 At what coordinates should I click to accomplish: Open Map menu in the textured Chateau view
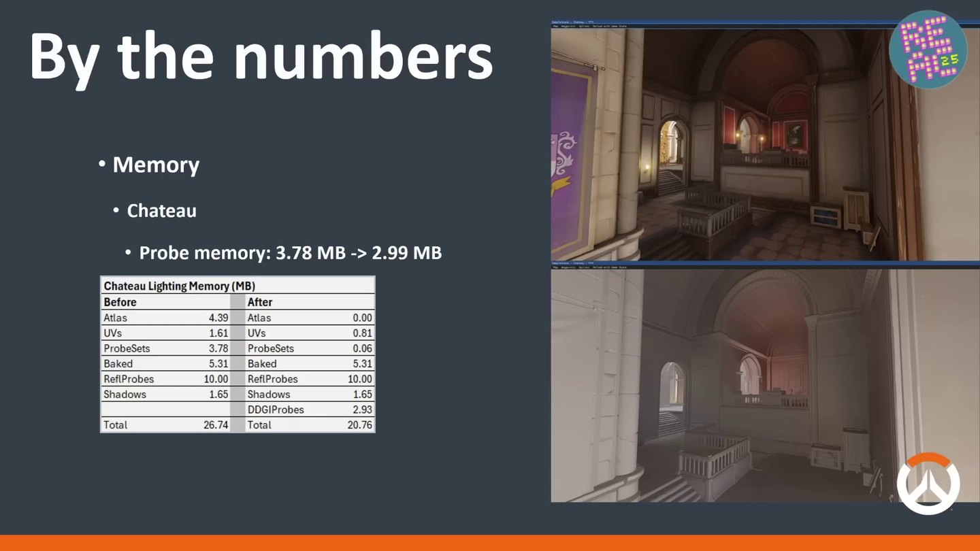[555, 27]
